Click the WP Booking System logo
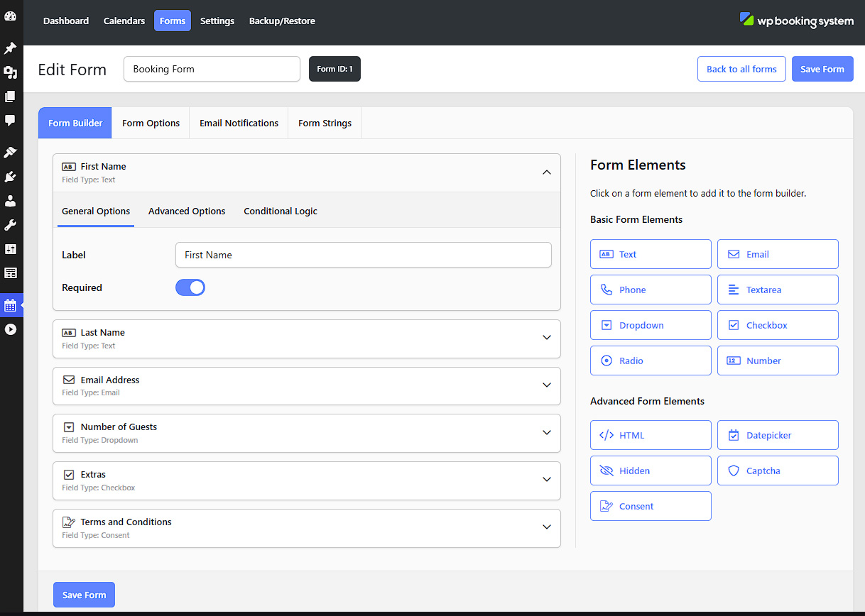Viewport: 865px width, 616px height. point(796,21)
